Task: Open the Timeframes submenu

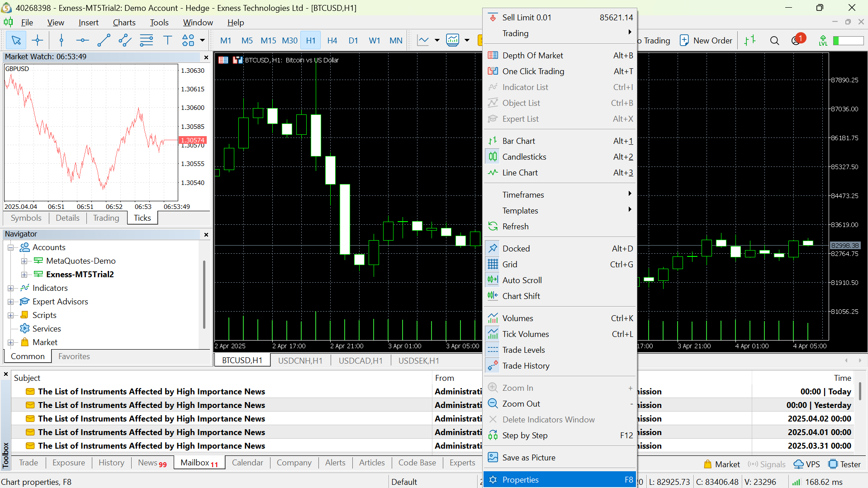Action: point(560,194)
